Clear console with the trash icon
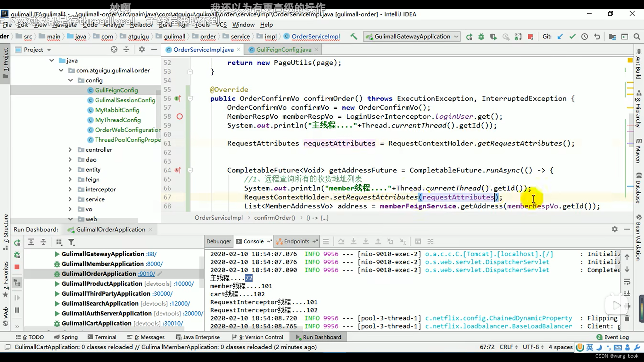This screenshot has width=644, height=362. (627, 318)
